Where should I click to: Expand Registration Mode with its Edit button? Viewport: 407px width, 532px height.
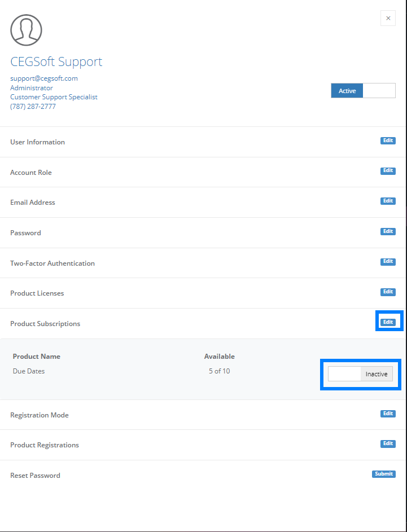tap(388, 414)
